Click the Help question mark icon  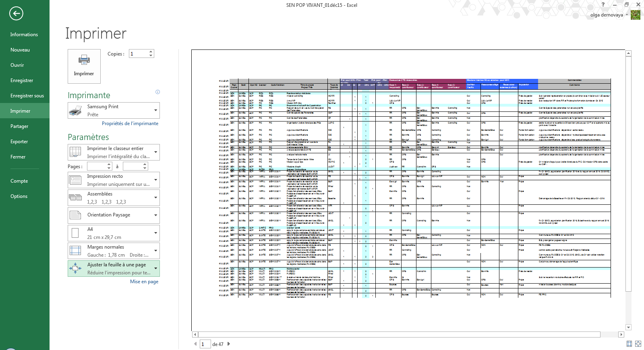coord(603,5)
